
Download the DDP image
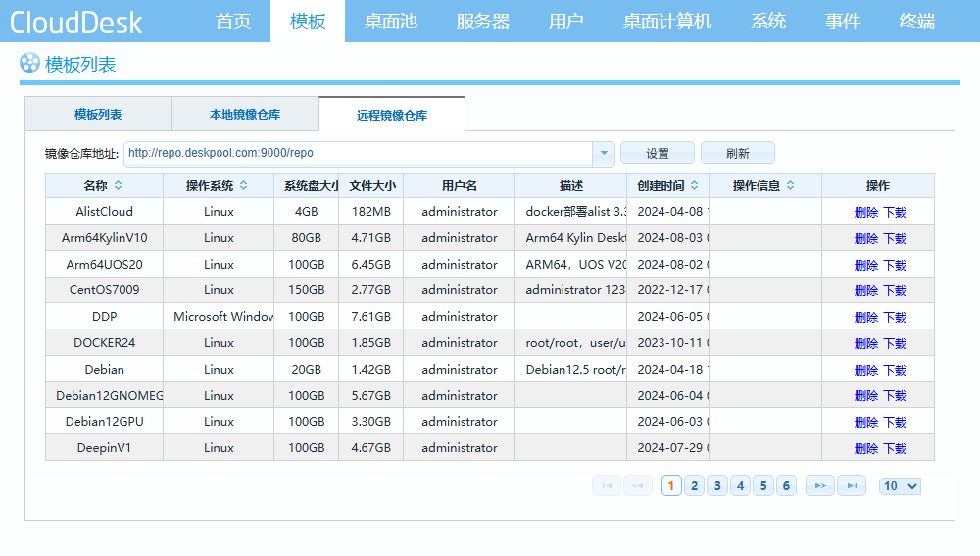895,317
